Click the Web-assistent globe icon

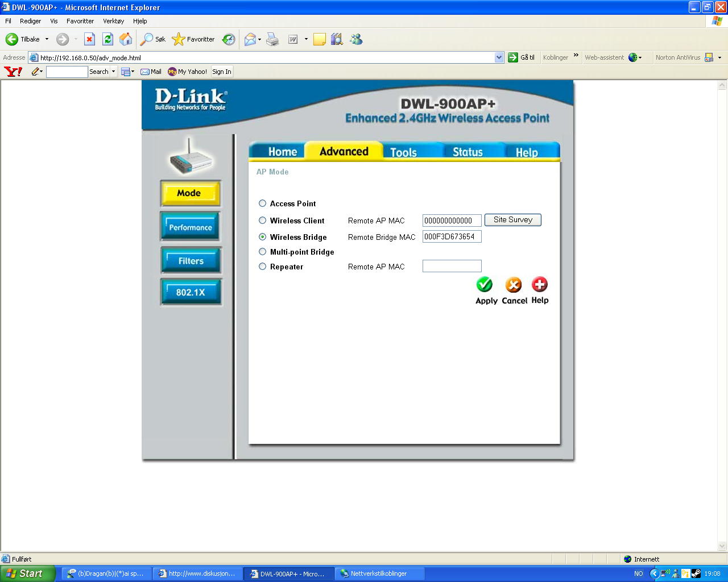632,57
